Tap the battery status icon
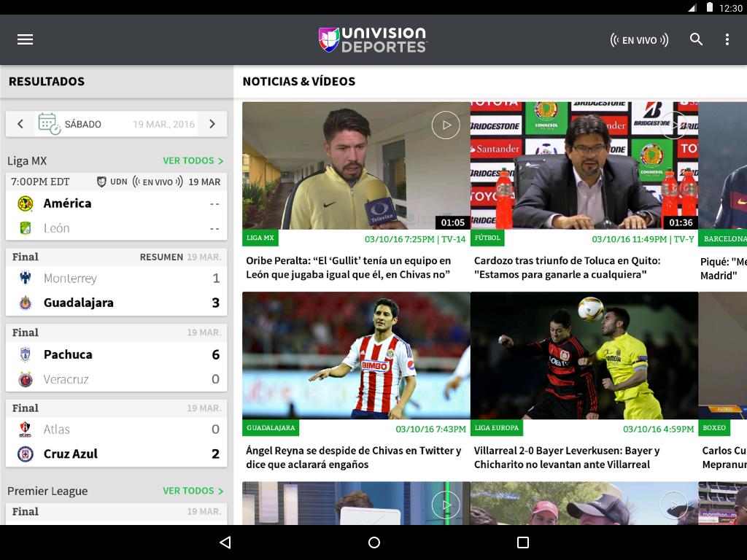Screen dimensions: 747x560 point(709,7)
